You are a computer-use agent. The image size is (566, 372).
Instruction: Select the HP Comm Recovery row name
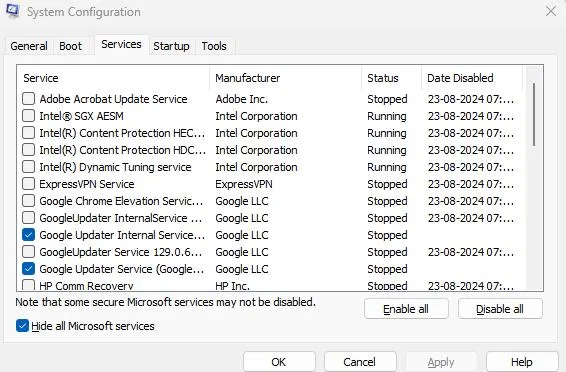tap(86, 286)
